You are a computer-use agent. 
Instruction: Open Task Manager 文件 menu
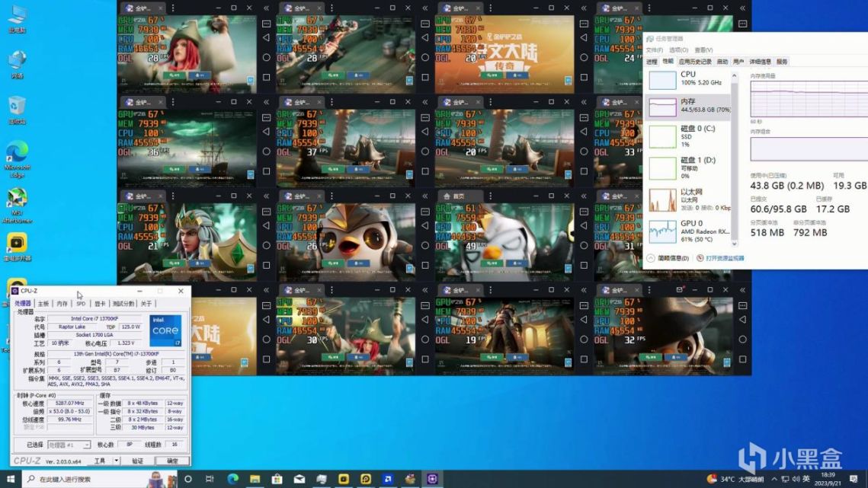655,50
